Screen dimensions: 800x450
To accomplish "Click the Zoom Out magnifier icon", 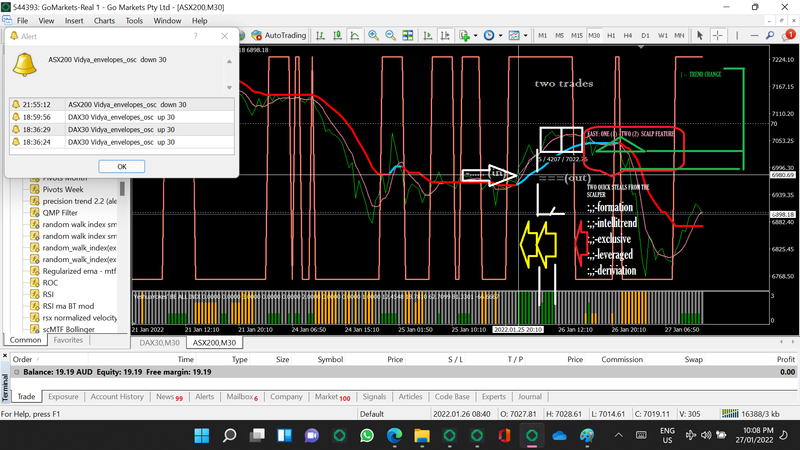I will [391, 35].
